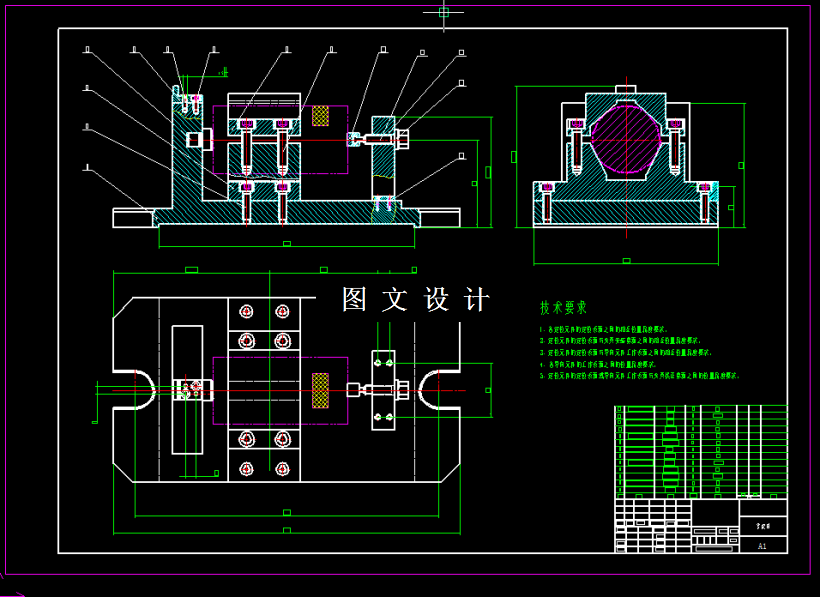
Task: Select technical requirement line number 1
Action: pyautogui.click(x=604, y=330)
